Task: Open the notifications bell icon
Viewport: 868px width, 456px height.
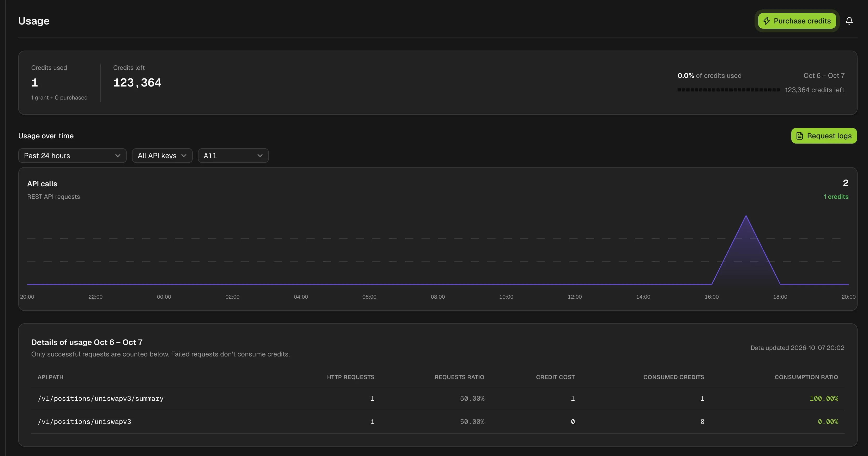Action: (x=849, y=21)
